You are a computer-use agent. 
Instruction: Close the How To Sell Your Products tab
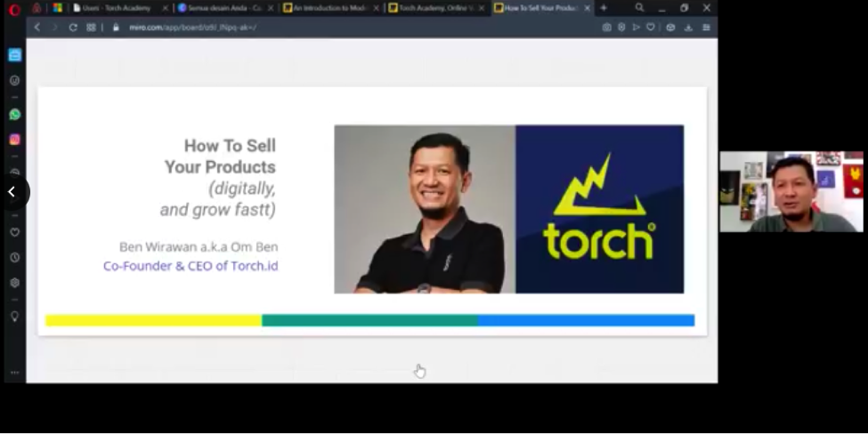pyautogui.click(x=587, y=8)
